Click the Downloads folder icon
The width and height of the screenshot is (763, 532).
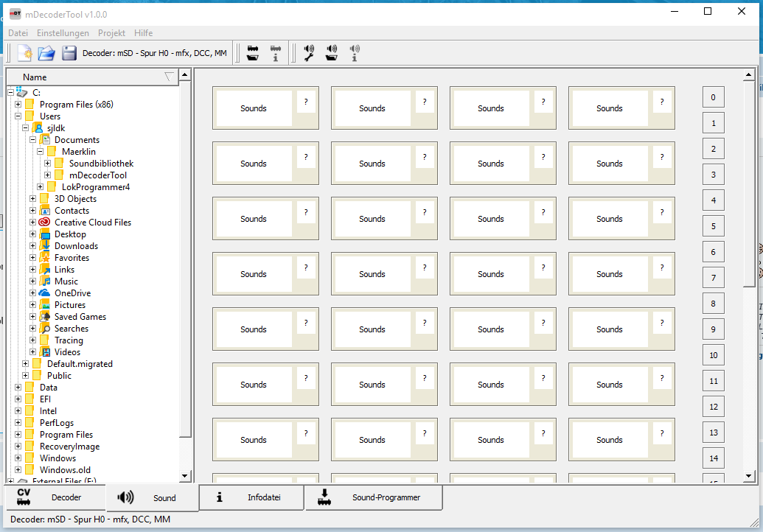(45, 245)
